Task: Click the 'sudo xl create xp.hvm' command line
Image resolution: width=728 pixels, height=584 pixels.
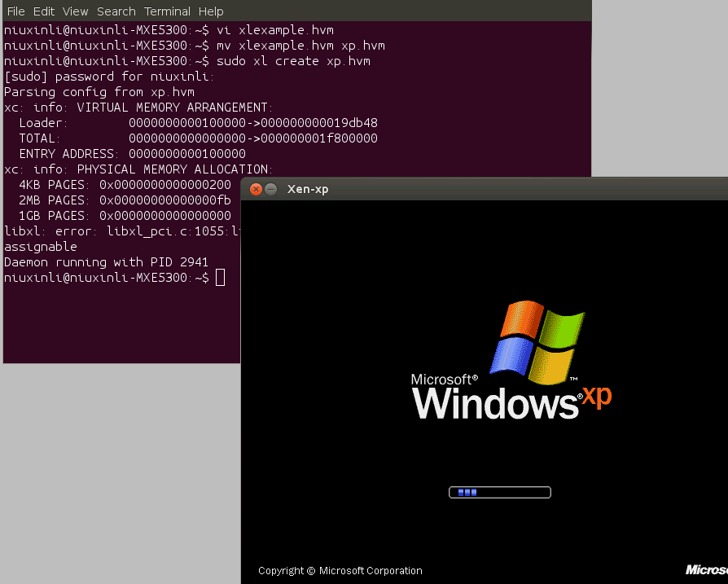Action: point(187,61)
